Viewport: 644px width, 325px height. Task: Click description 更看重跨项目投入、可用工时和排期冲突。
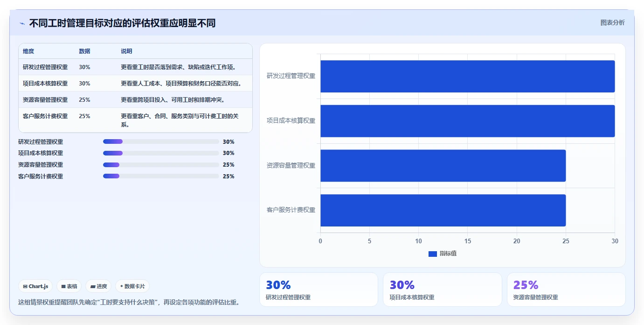click(x=173, y=100)
